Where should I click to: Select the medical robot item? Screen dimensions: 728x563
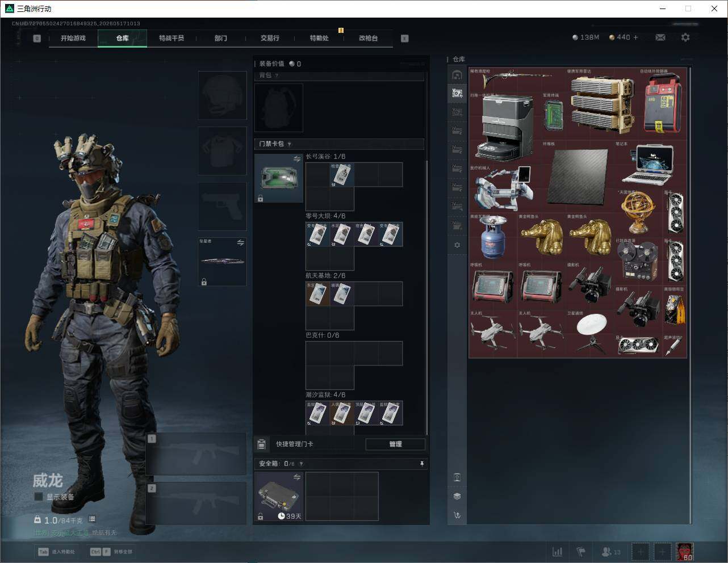click(x=504, y=190)
